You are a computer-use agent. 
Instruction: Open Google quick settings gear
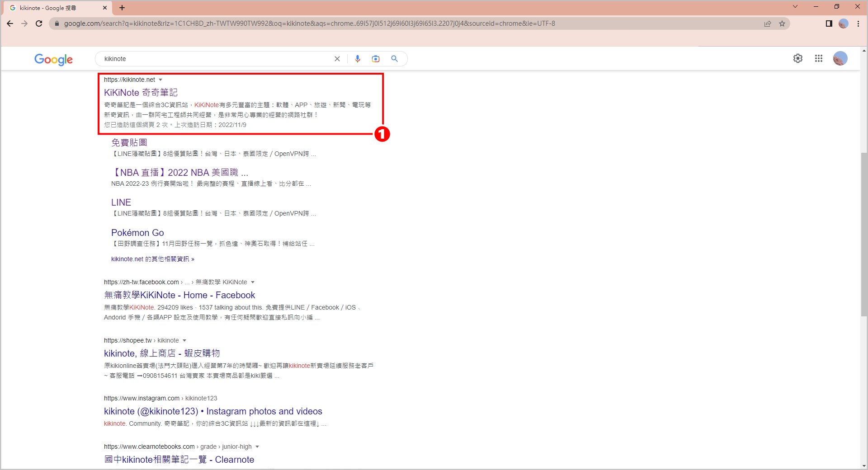(798, 58)
